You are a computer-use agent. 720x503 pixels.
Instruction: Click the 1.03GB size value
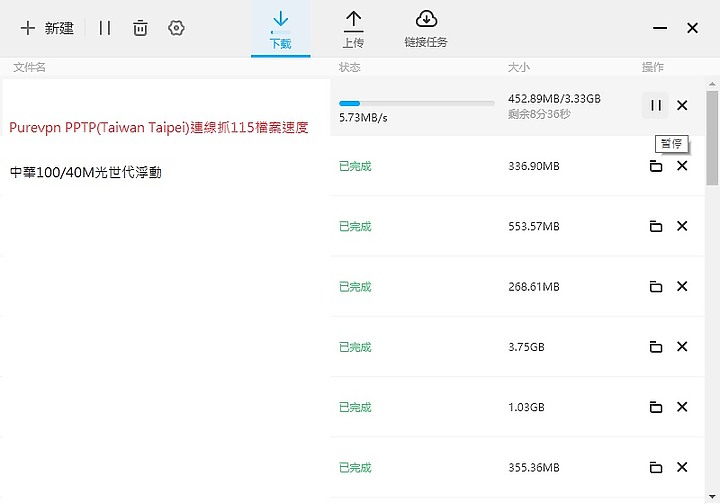[526, 407]
